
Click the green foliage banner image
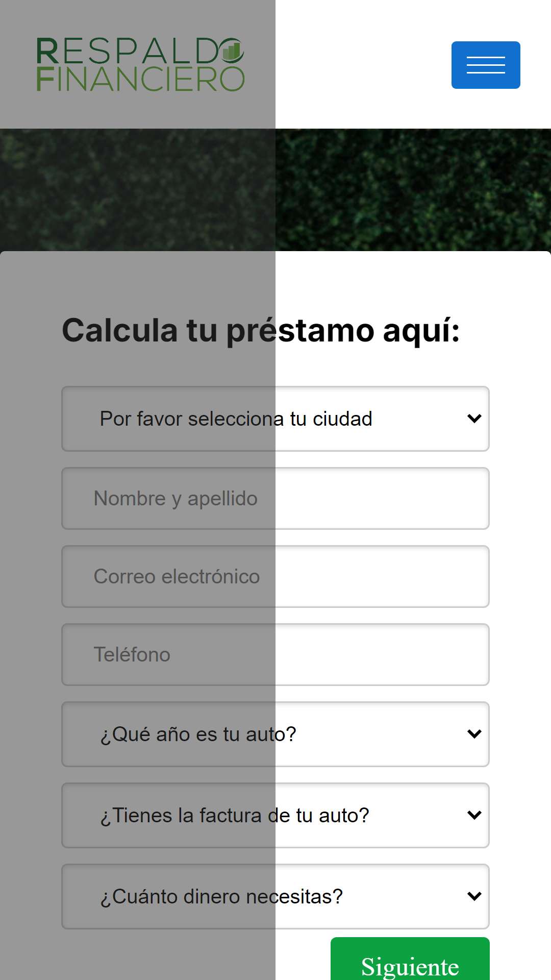275,190
